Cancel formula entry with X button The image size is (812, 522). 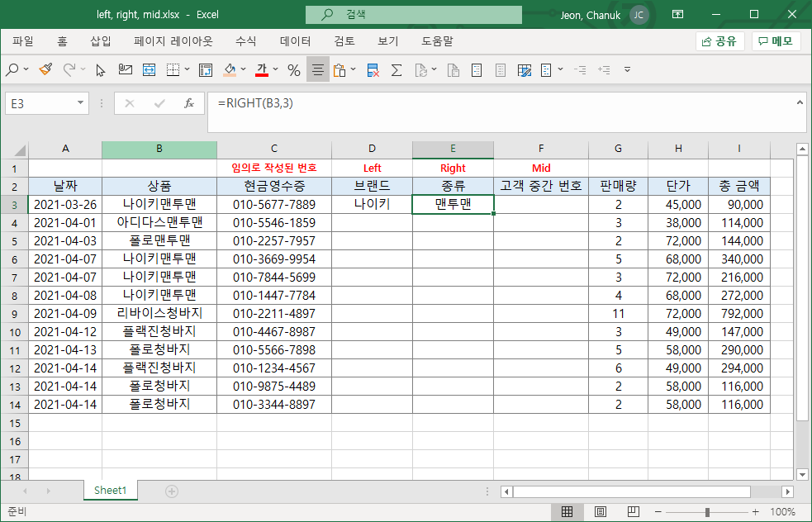point(130,103)
